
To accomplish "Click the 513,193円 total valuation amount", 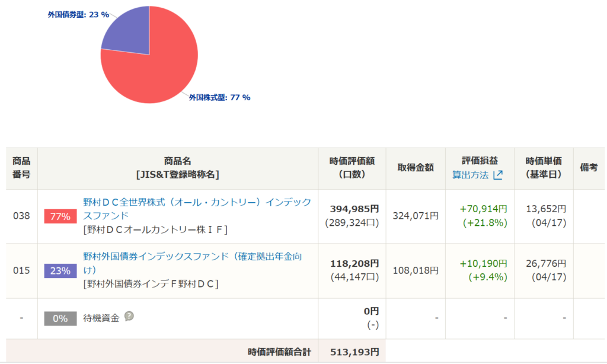I will pos(354,352).
